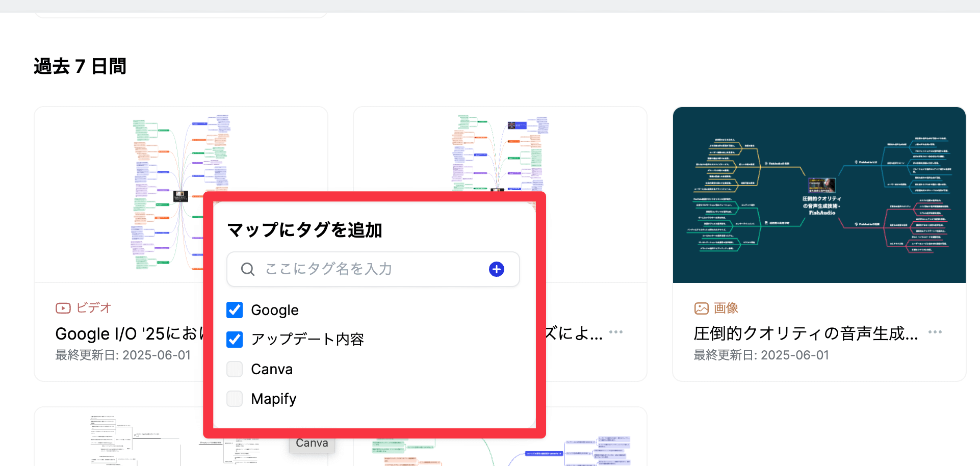980x466 pixels.
Task: Open the Google I/O card mind map thumbnail
Action: point(153,194)
